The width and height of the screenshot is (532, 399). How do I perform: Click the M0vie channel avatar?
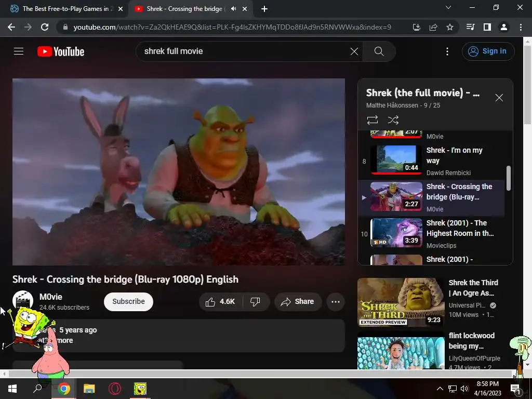pos(23,300)
